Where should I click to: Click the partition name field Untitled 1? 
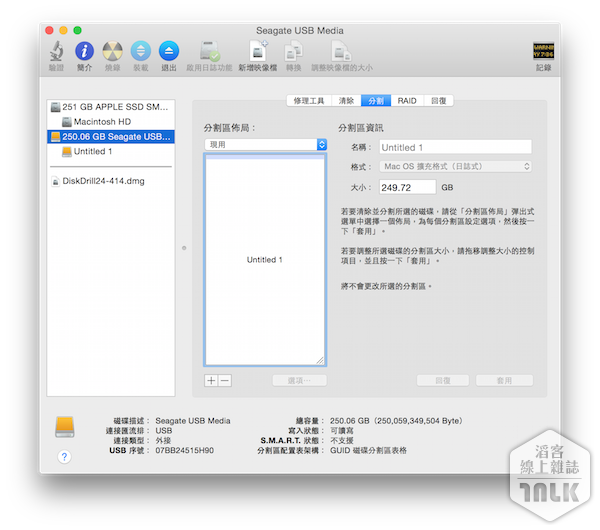click(x=455, y=147)
